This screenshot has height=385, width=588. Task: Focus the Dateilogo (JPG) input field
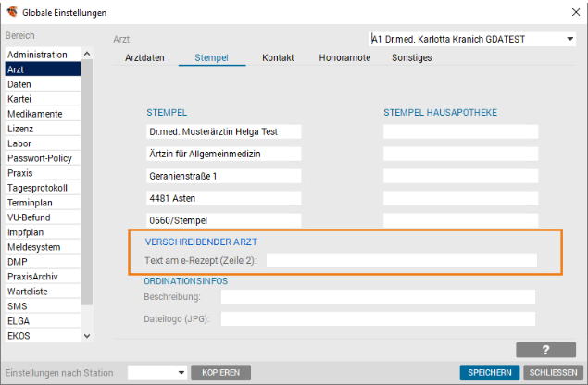[378, 318]
